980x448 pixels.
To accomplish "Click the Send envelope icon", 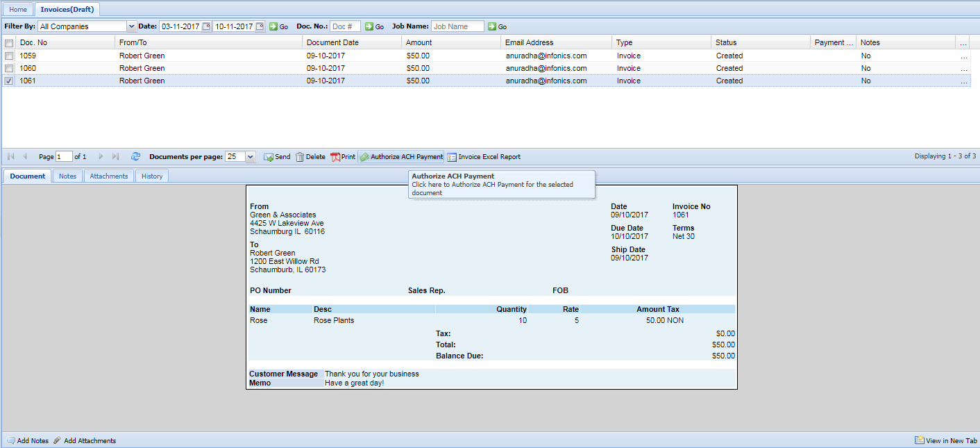I will click(269, 157).
